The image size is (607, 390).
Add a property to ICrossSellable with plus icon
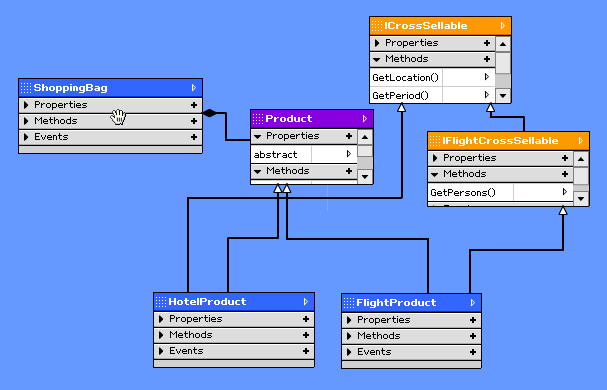tap(487, 43)
